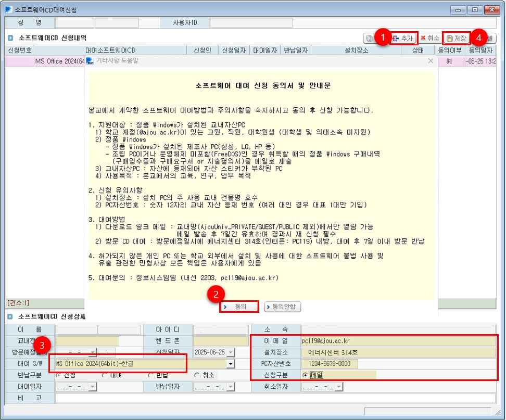Click the 추가 (Add) button
The width and height of the screenshot is (506, 420).
click(403, 38)
